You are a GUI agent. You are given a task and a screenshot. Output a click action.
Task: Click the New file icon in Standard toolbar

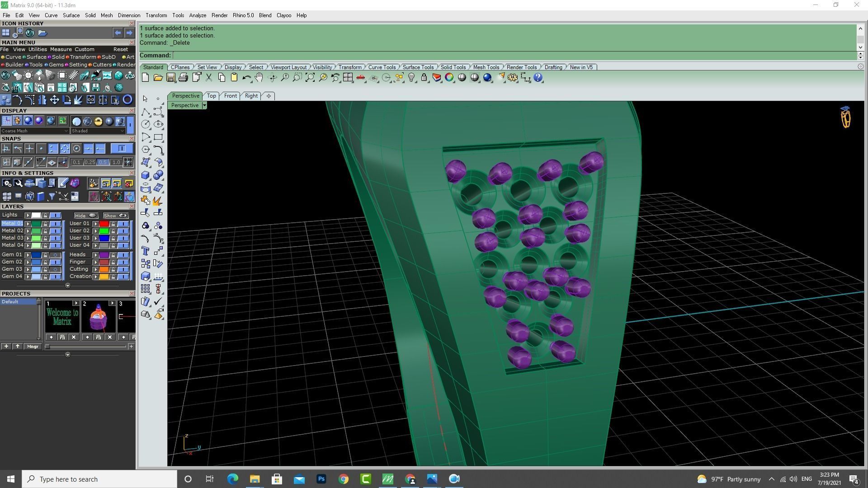145,78
